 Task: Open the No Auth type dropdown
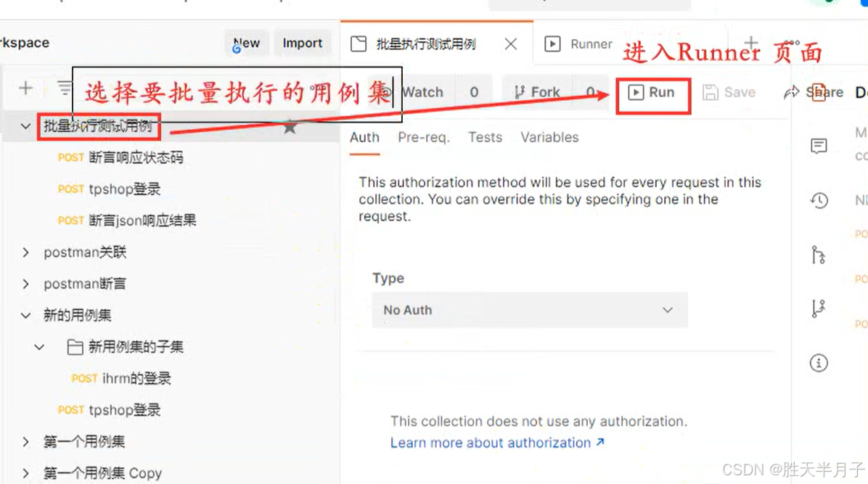530,310
